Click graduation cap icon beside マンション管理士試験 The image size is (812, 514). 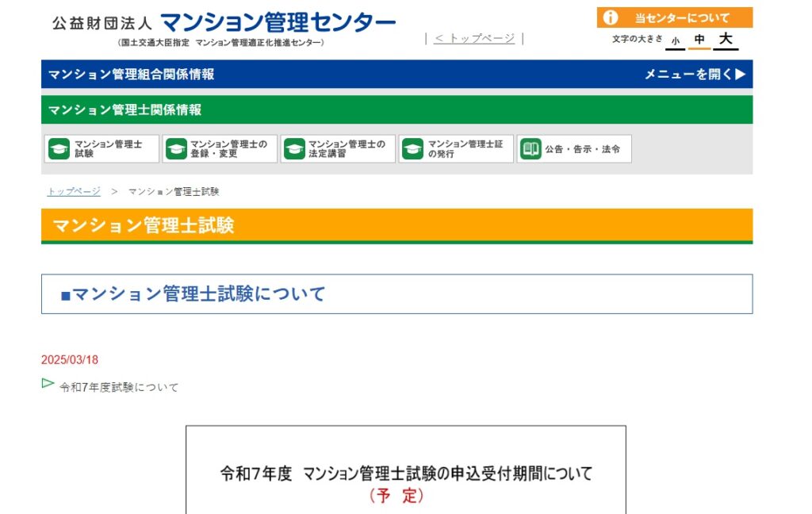[59, 149]
